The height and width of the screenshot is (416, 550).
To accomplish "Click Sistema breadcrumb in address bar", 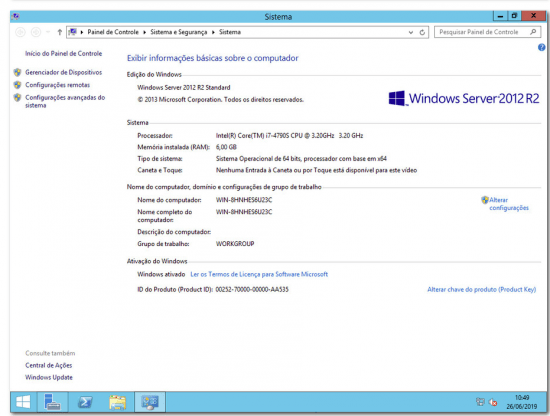I will coord(230,32).
